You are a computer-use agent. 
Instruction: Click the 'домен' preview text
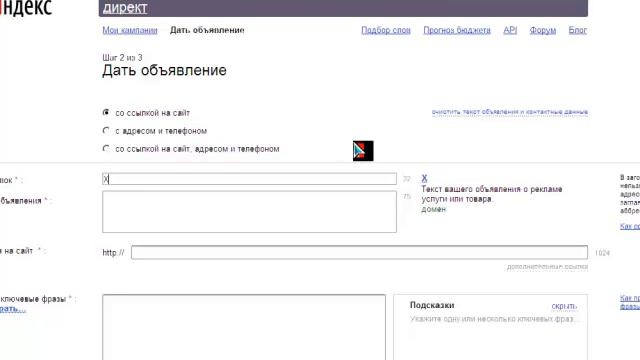pos(433,209)
